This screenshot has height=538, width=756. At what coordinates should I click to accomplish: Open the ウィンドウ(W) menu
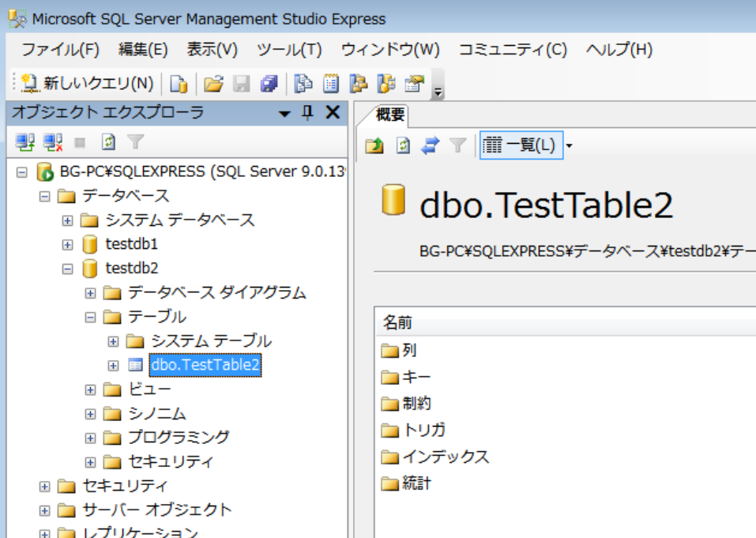(x=390, y=49)
